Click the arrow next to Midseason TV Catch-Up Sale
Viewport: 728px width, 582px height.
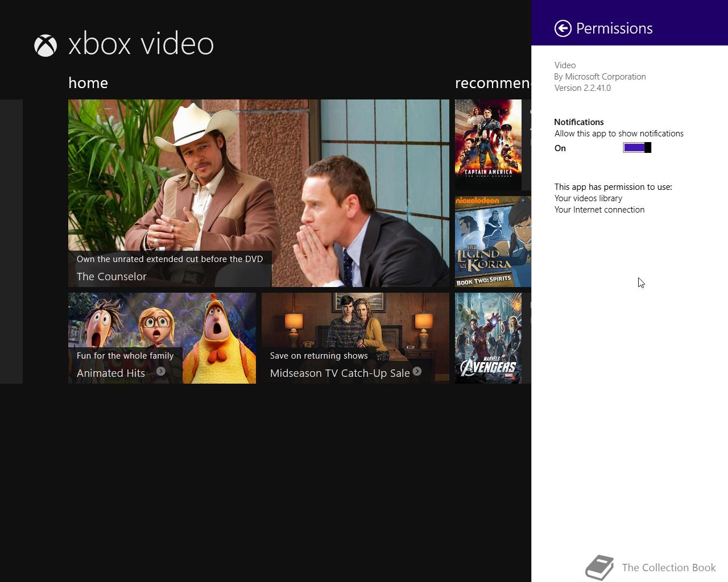pos(417,371)
